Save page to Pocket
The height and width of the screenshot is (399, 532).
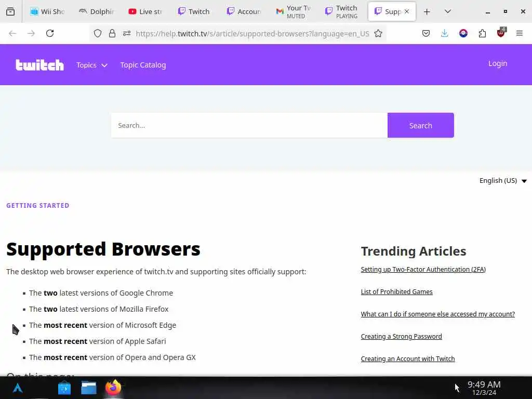coord(426,33)
